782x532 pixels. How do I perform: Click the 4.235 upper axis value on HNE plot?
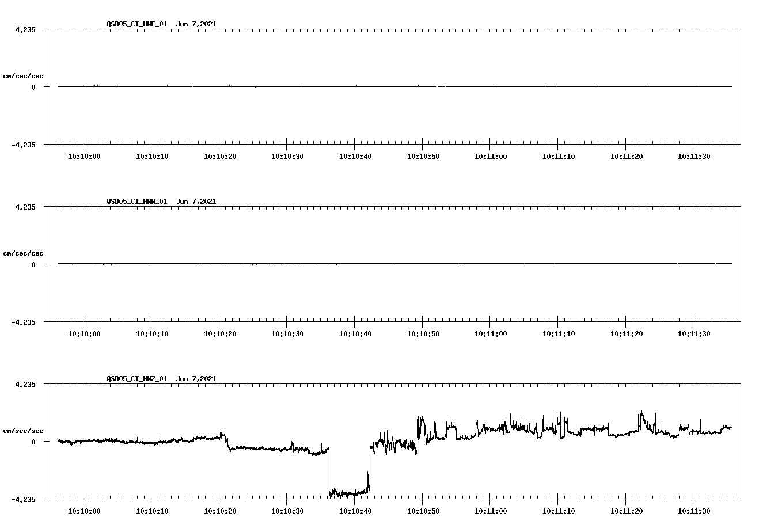click(25, 30)
